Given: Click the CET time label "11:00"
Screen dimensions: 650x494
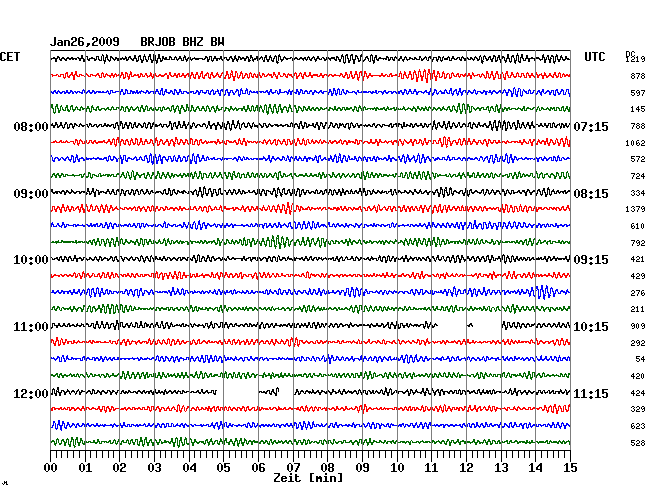Looking at the screenshot, I should [x=31, y=327].
